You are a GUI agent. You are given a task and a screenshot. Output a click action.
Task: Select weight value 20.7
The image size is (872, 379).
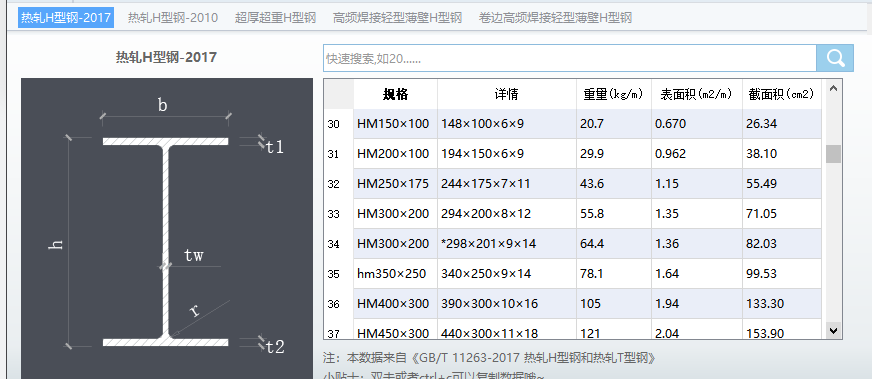click(613, 124)
